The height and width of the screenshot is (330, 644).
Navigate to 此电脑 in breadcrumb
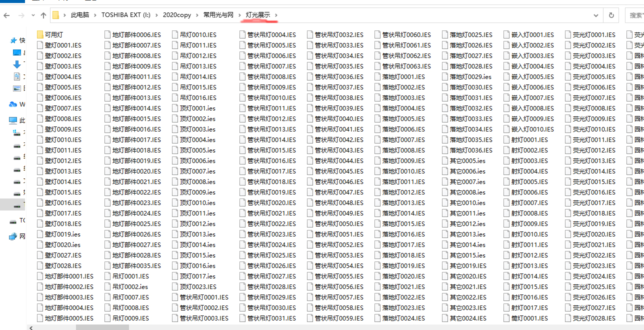click(79, 15)
